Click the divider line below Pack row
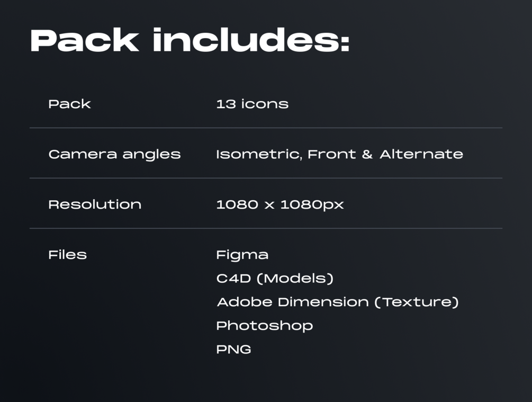532x402 pixels. 266,128
